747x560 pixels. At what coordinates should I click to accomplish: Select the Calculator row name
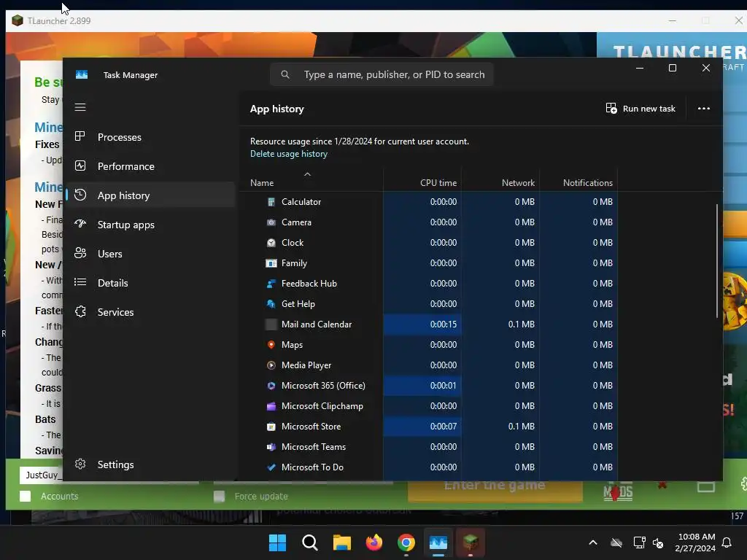pos(301,202)
